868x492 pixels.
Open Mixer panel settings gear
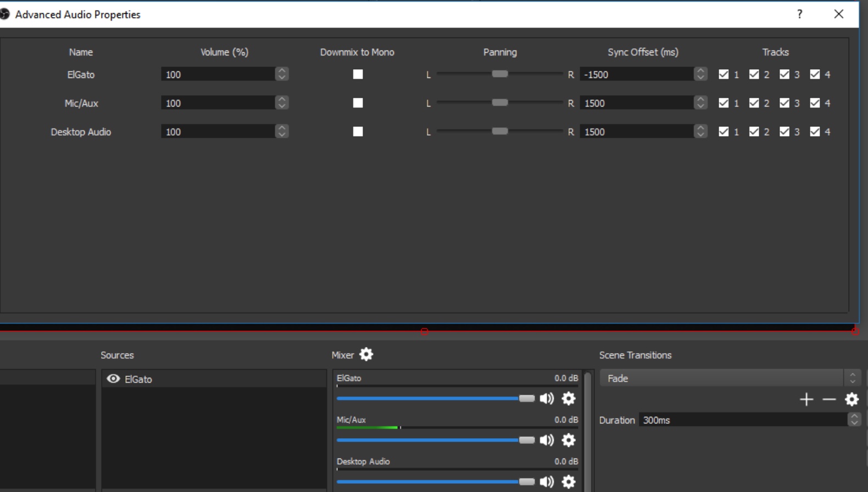[366, 355]
